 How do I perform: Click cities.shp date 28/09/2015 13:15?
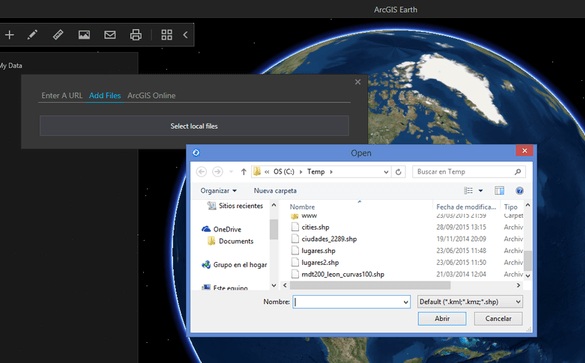click(461, 227)
